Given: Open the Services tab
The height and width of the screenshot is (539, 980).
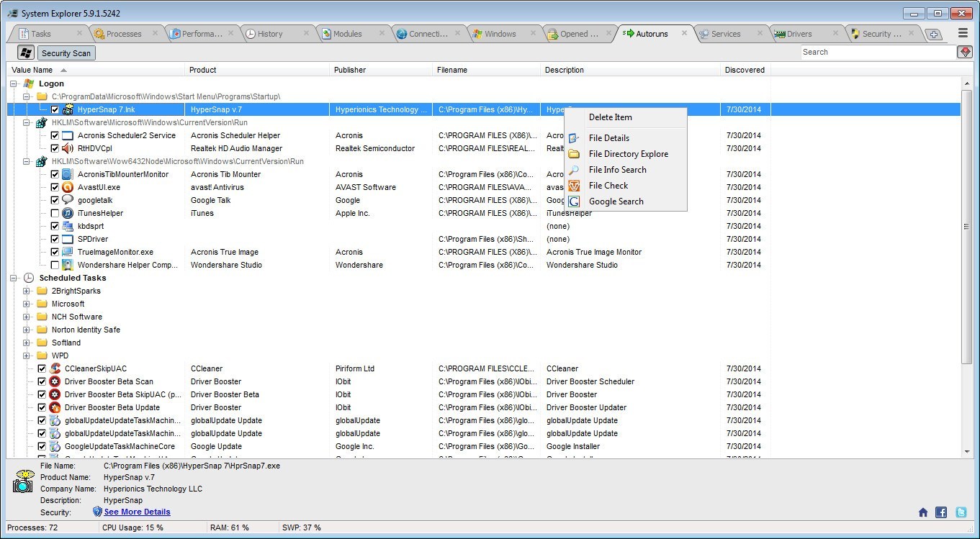Looking at the screenshot, I should tap(726, 34).
